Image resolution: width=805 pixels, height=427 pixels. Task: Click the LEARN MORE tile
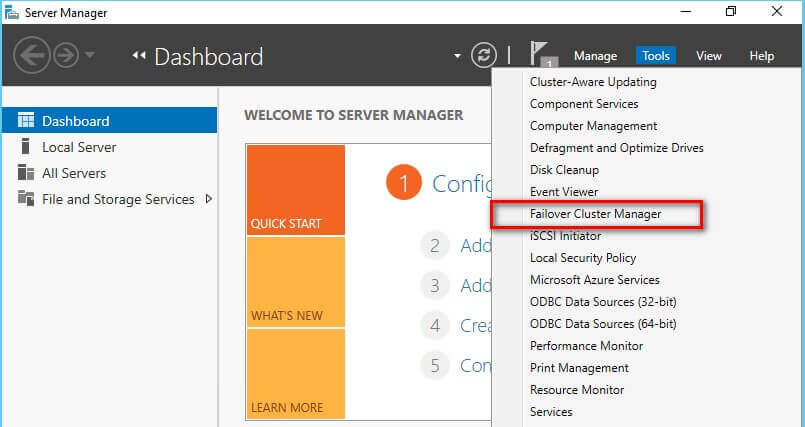(x=295, y=373)
